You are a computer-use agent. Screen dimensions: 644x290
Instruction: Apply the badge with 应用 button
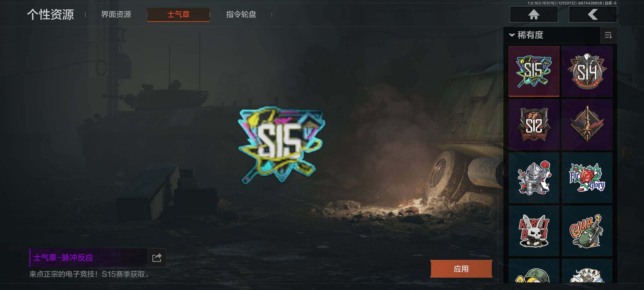tap(461, 269)
